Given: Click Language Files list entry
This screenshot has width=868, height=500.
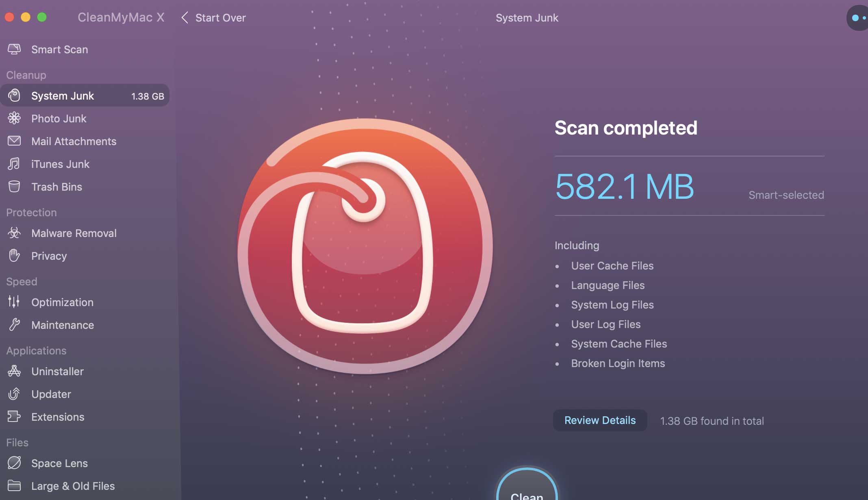Looking at the screenshot, I should [608, 285].
